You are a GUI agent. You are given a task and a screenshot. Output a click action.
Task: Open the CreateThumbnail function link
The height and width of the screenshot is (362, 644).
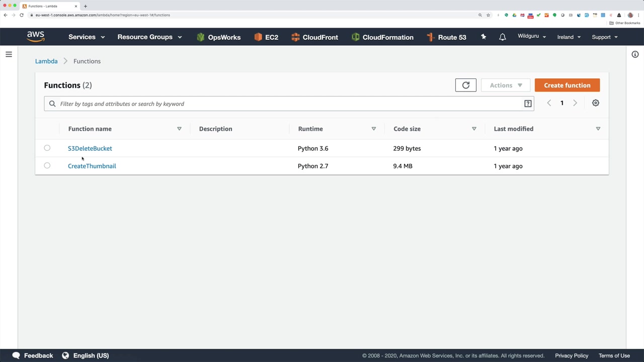point(92,166)
